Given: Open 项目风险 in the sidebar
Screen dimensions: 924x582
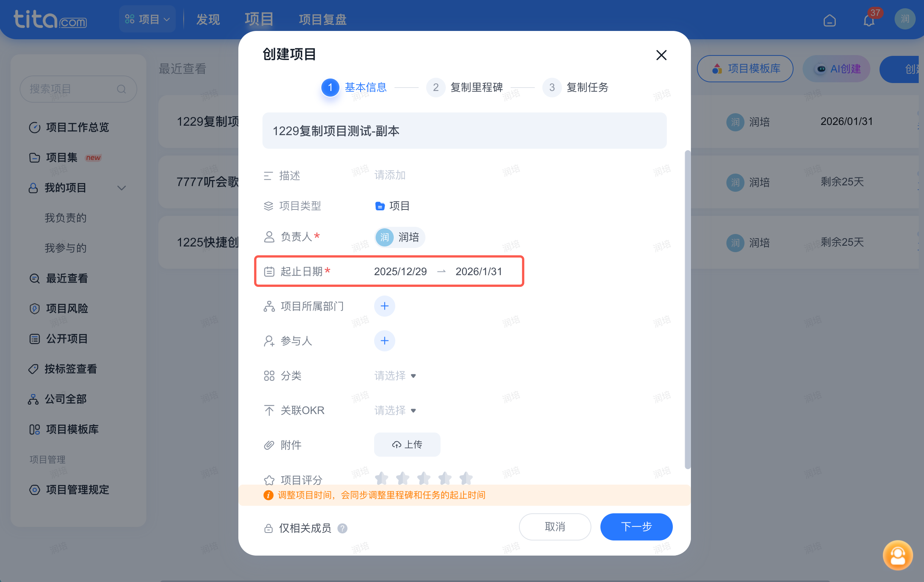Looking at the screenshot, I should point(59,308).
